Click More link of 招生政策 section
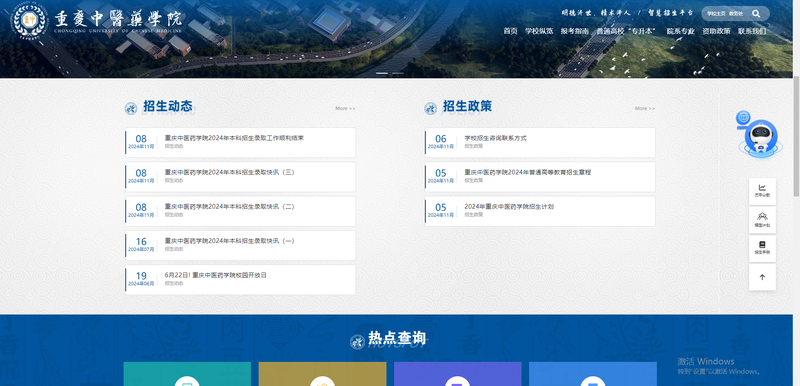Screen dimensions: 800x386 645,109
